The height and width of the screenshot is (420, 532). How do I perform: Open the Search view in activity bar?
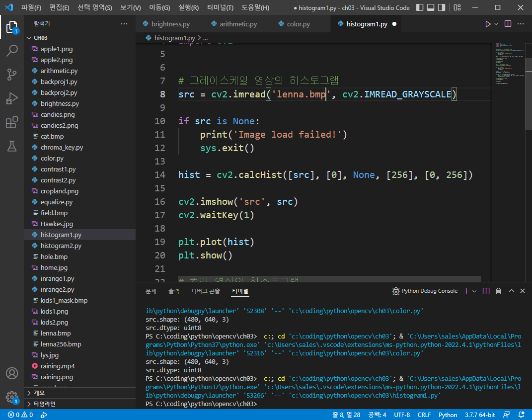(x=12, y=50)
